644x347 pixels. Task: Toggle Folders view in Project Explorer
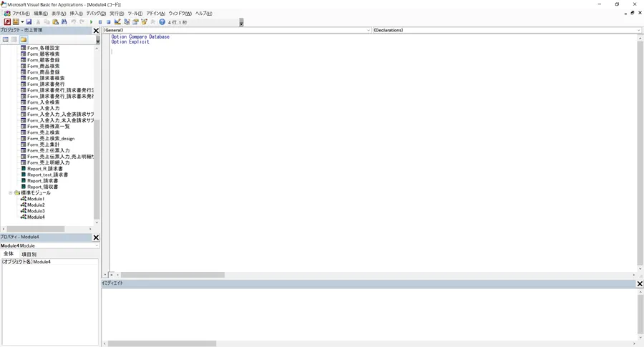pos(23,39)
